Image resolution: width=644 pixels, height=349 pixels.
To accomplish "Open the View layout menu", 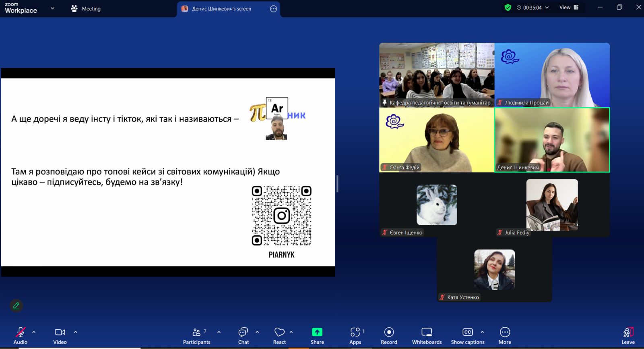I will [x=569, y=7].
